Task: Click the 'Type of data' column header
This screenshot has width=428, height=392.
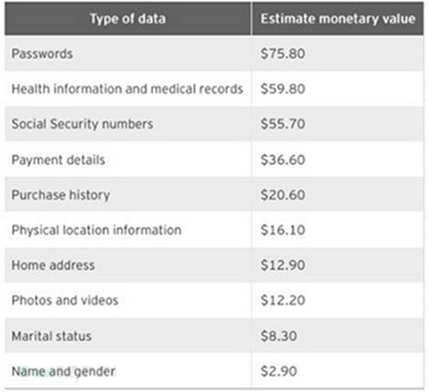Action: coord(128,19)
